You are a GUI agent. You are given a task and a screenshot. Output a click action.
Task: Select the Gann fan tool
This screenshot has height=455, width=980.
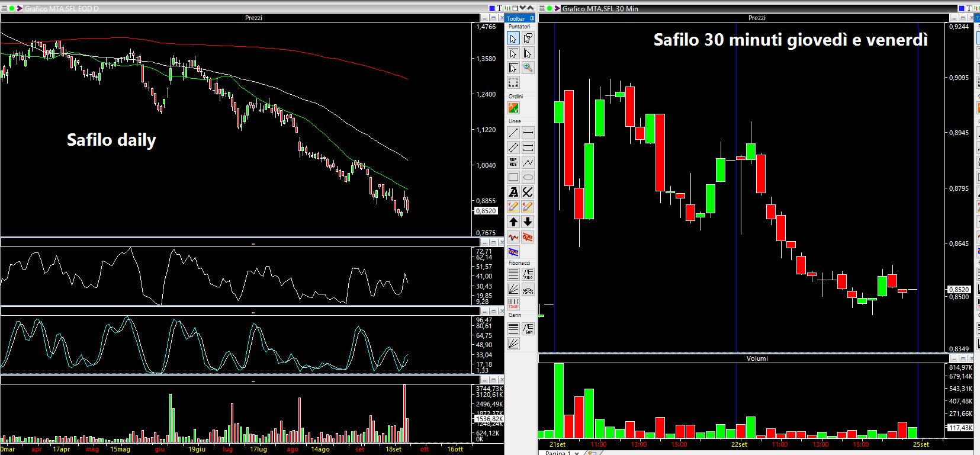pyautogui.click(x=513, y=343)
